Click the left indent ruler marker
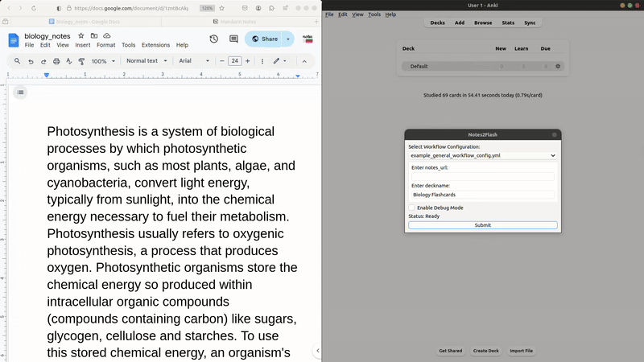 (47, 75)
